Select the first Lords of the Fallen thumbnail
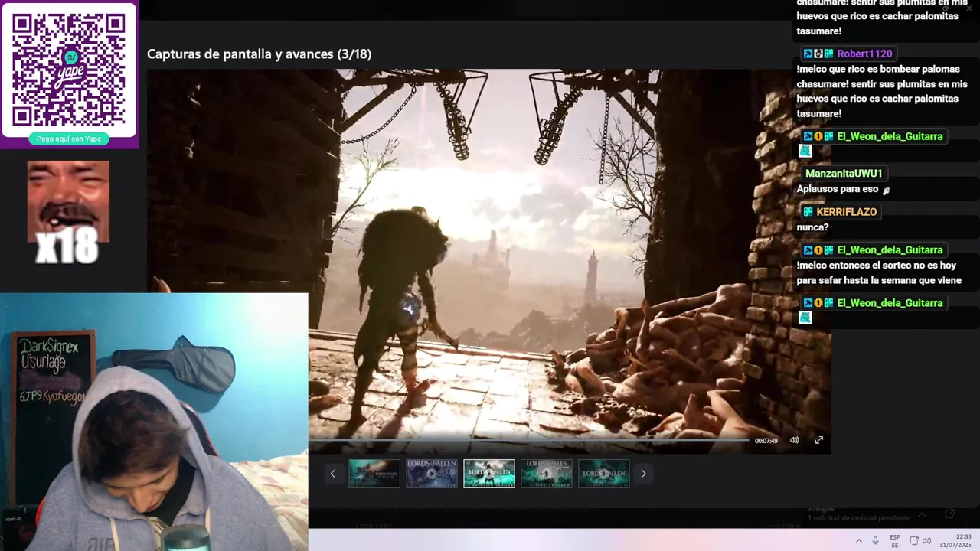This screenshot has height=551, width=980. pos(374,474)
